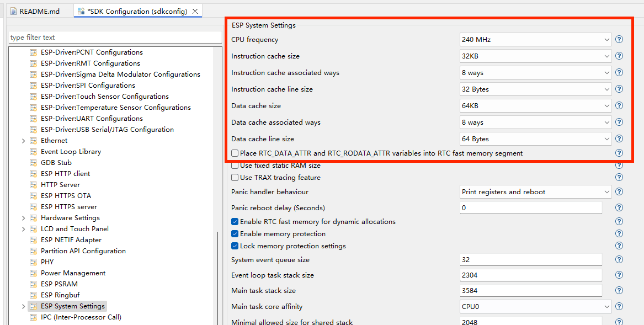
Task: Click the ESP System Settings tree node icon
Action: click(x=33, y=306)
